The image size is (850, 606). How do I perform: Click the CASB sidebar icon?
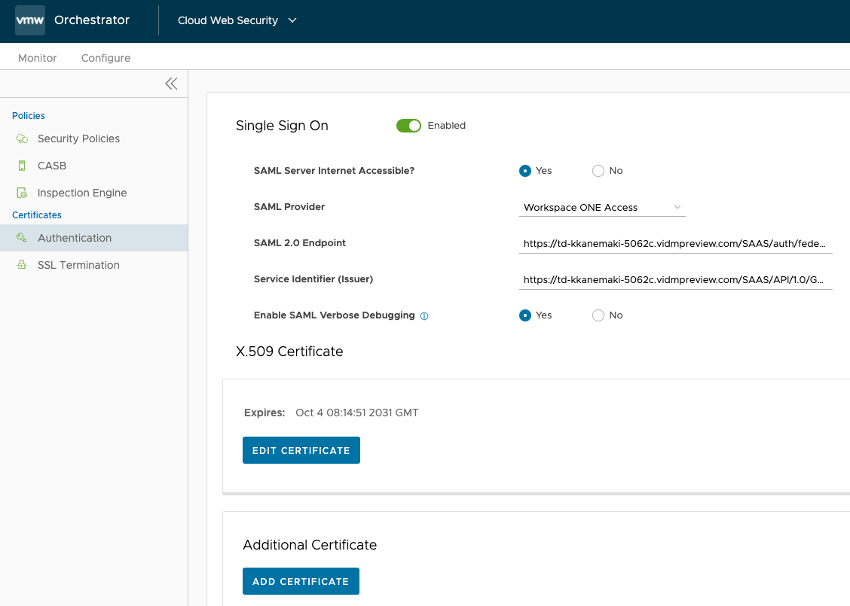[21, 166]
